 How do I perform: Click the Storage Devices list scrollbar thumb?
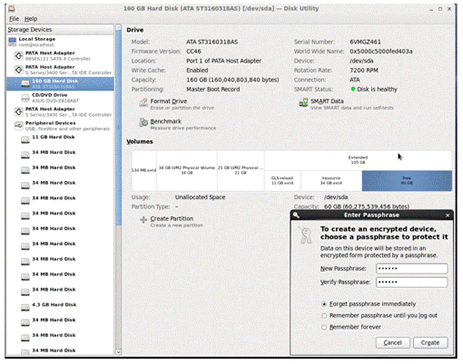(x=118, y=128)
